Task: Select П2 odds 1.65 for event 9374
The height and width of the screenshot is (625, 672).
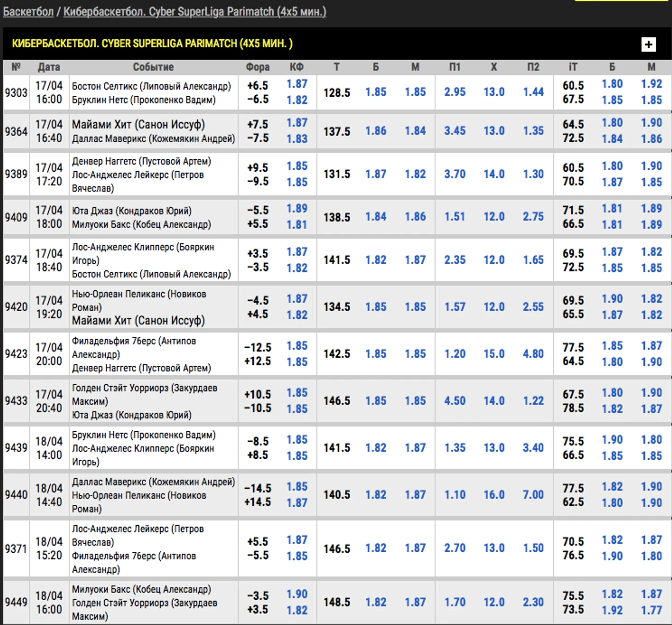Action: [x=533, y=260]
